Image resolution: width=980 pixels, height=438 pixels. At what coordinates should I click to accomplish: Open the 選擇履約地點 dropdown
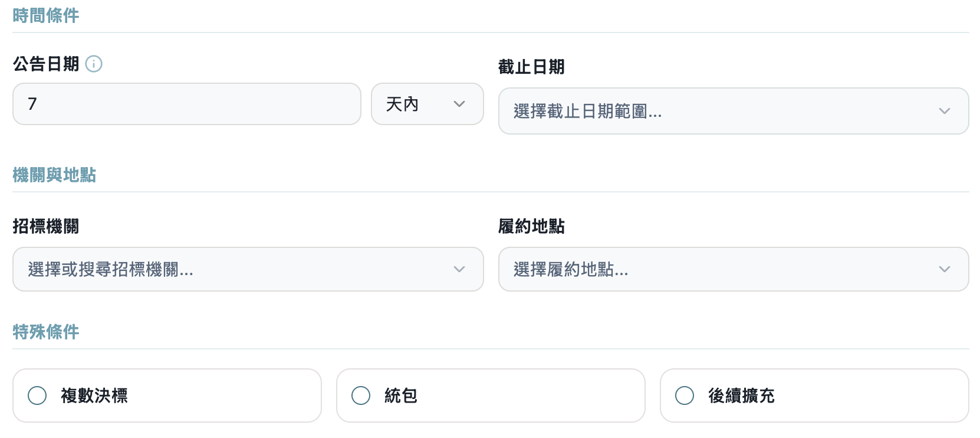click(x=733, y=269)
